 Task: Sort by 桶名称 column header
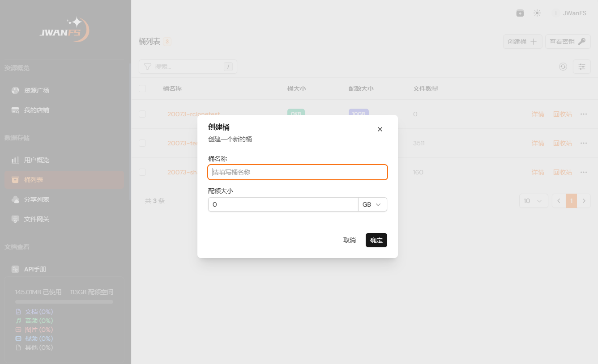coord(172,89)
